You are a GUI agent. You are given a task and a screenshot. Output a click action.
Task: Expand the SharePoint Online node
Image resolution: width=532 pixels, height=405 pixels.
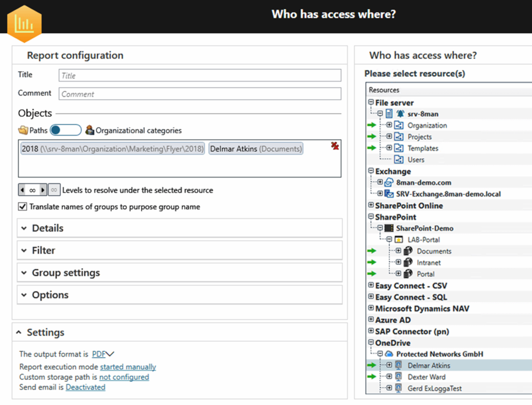click(371, 205)
